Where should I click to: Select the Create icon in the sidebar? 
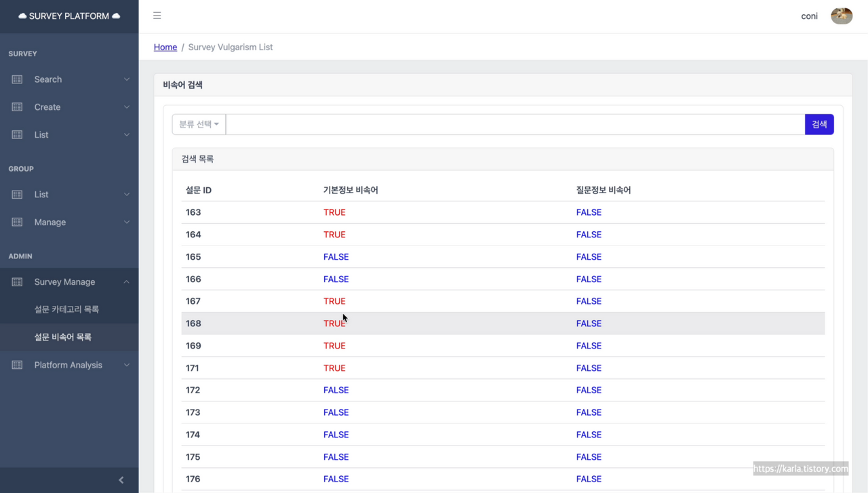coord(16,106)
